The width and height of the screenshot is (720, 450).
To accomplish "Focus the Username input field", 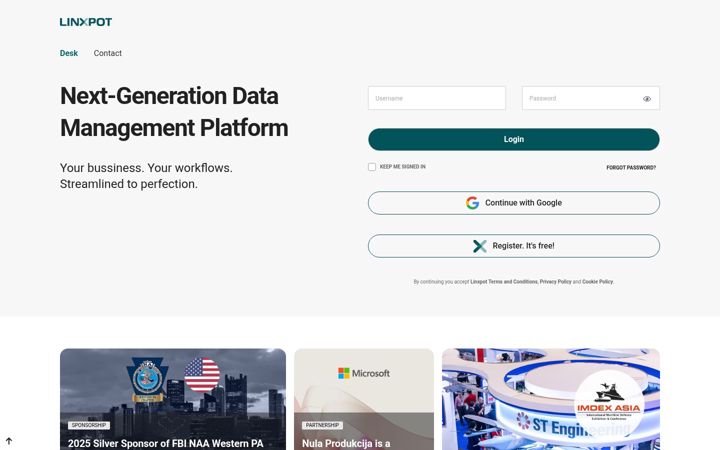I will coord(437,98).
